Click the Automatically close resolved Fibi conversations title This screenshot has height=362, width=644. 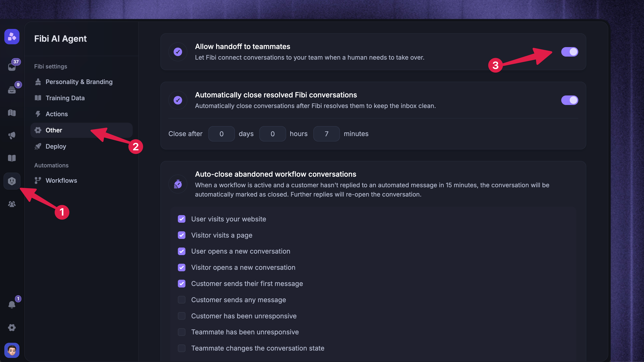[276, 95]
